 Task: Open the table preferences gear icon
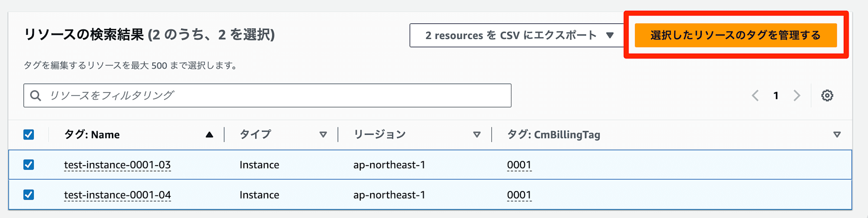point(827,95)
